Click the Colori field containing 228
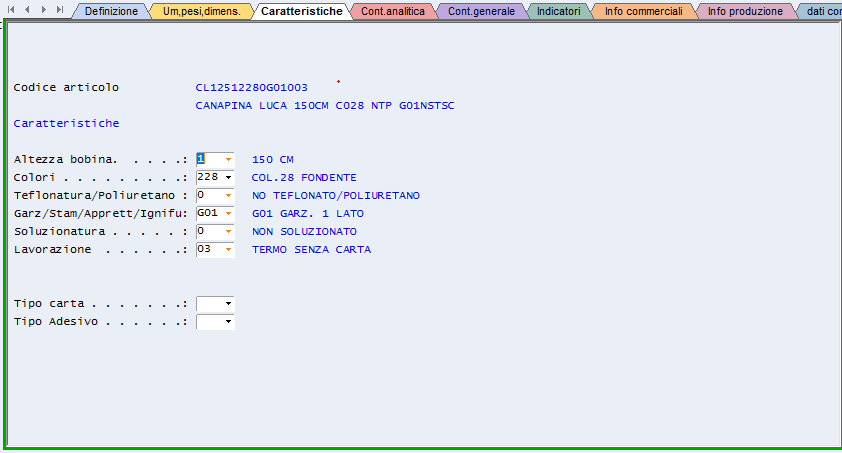 tap(209, 177)
